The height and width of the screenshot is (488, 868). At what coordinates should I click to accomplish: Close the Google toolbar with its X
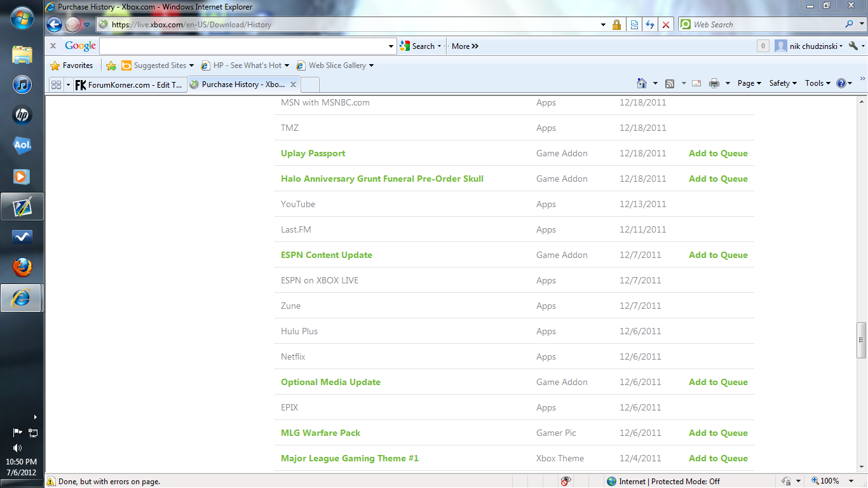pyautogui.click(x=53, y=46)
